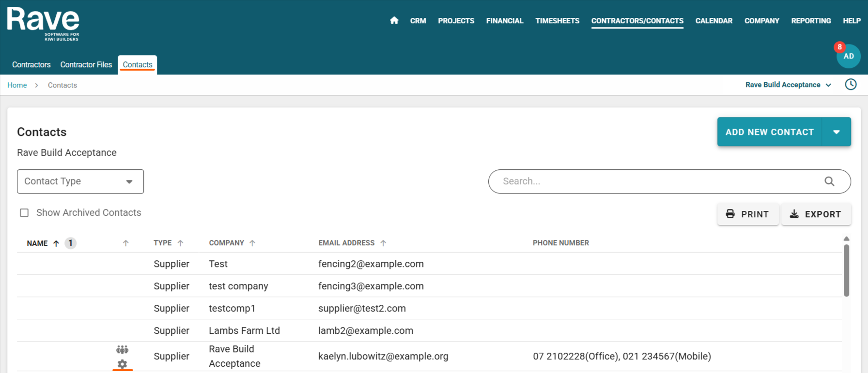Switch to the Contractors tab

coord(31,65)
